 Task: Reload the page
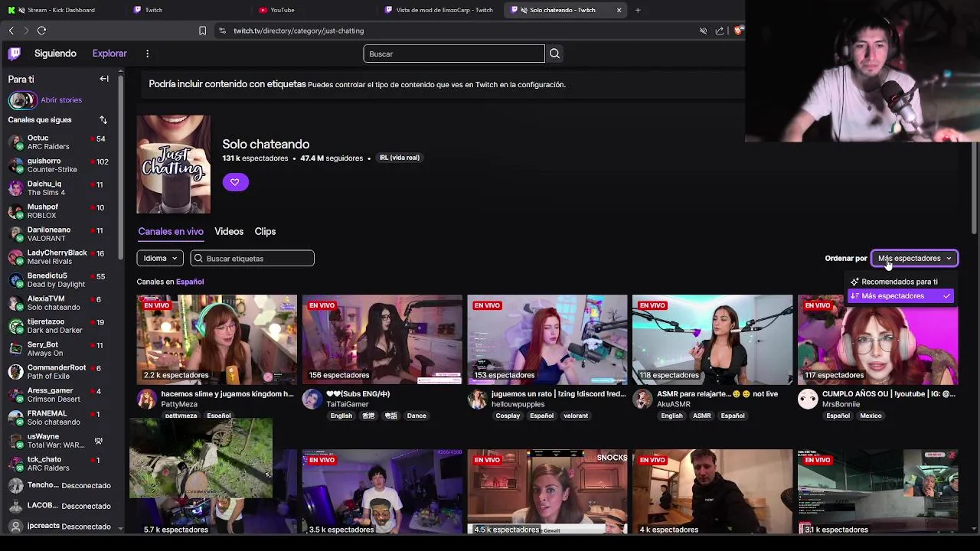41,31
